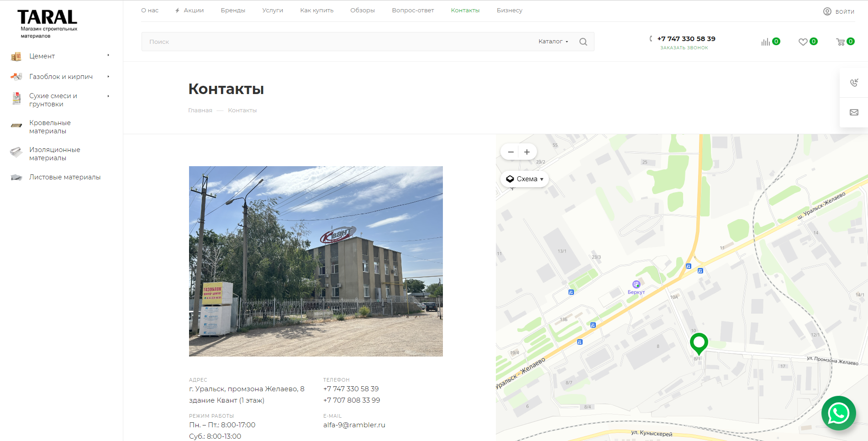Open Кровельные материалы category link
Screen dimensions: 868x441
click(x=50, y=127)
